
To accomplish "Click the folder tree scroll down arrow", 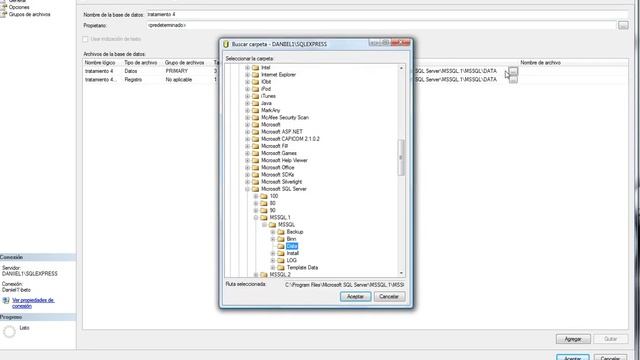I will [x=401, y=273].
